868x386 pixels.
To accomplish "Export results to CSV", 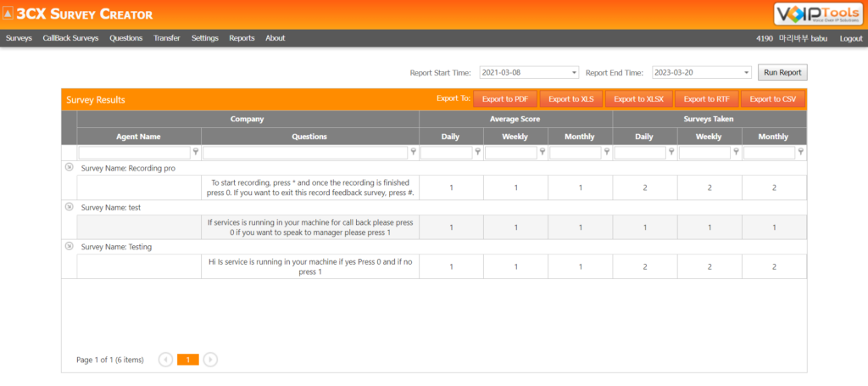I will pyautogui.click(x=773, y=100).
